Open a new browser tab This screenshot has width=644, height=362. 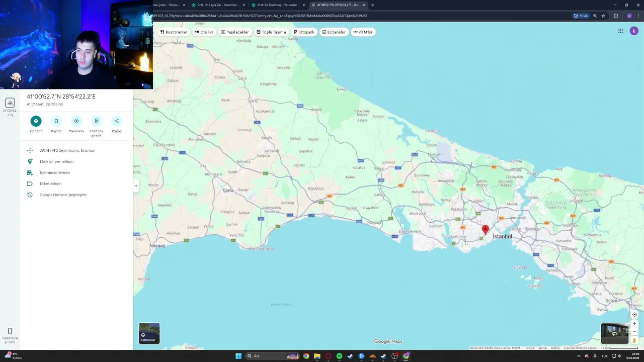point(372,5)
